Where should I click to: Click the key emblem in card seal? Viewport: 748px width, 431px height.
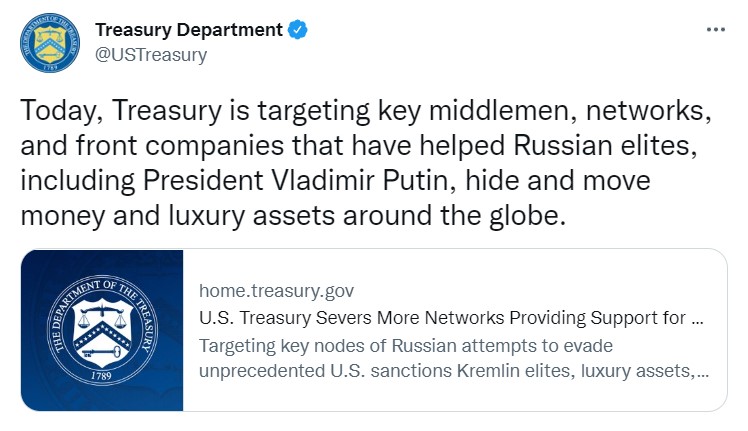pos(101,353)
